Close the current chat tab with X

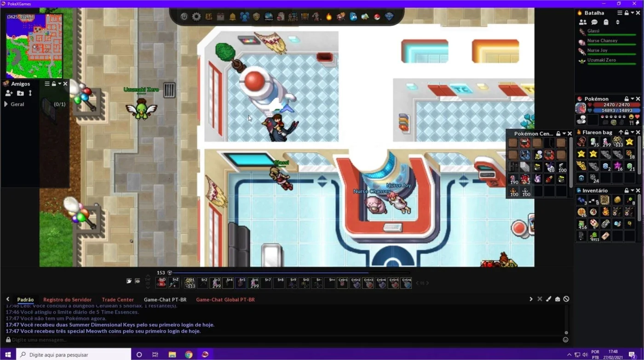click(x=540, y=299)
